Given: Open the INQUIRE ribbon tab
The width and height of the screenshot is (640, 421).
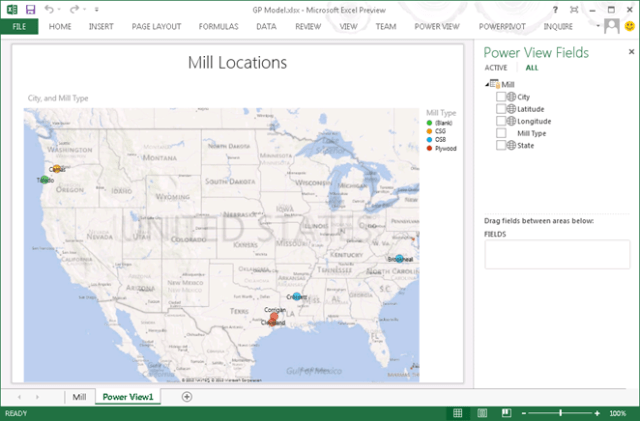Looking at the screenshot, I should [x=558, y=27].
